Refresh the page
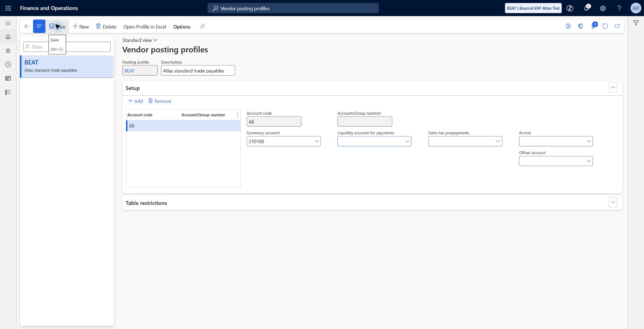 605,26
